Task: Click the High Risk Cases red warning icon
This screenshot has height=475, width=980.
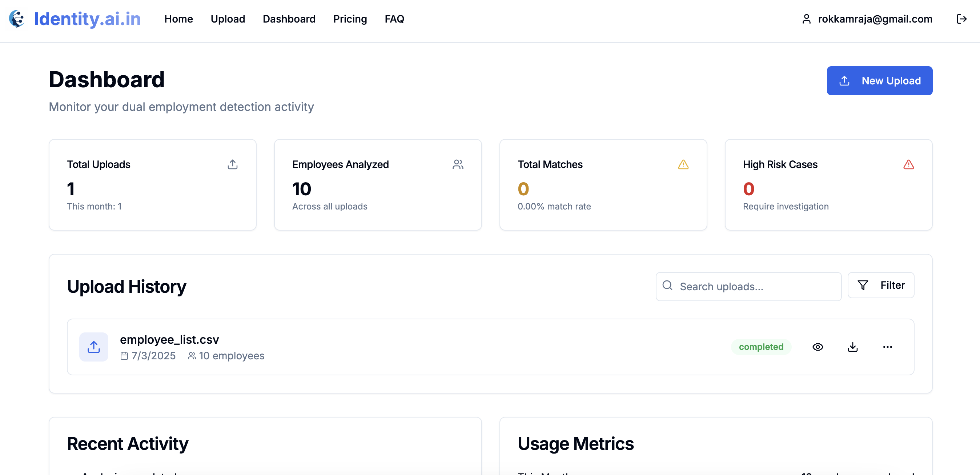Action: click(908, 164)
